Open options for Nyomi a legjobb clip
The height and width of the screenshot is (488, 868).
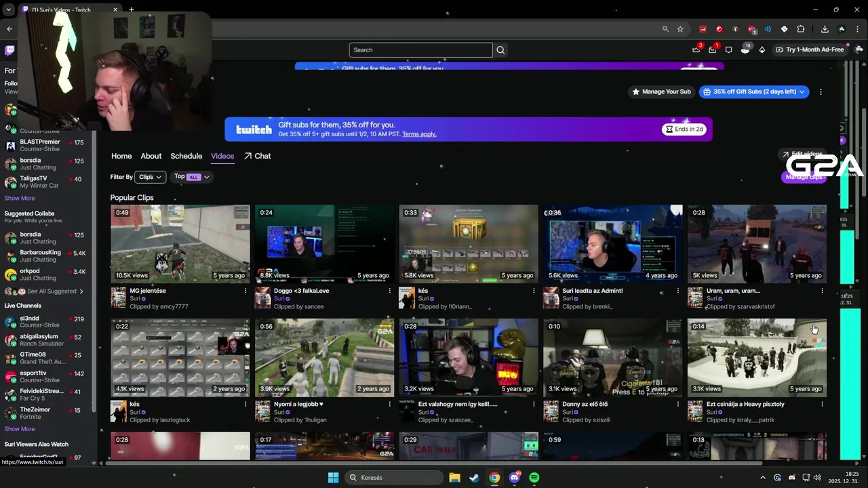click(x=389, y=404)
